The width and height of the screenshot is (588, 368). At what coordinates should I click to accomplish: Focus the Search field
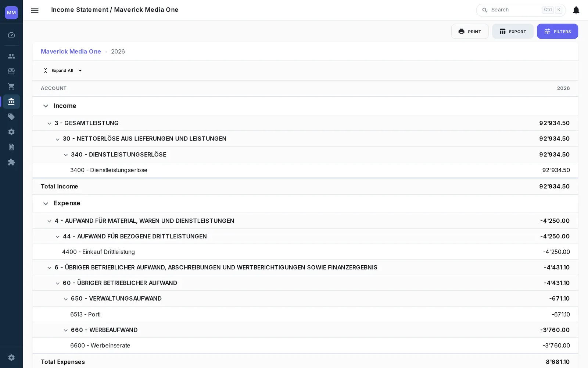520,10
